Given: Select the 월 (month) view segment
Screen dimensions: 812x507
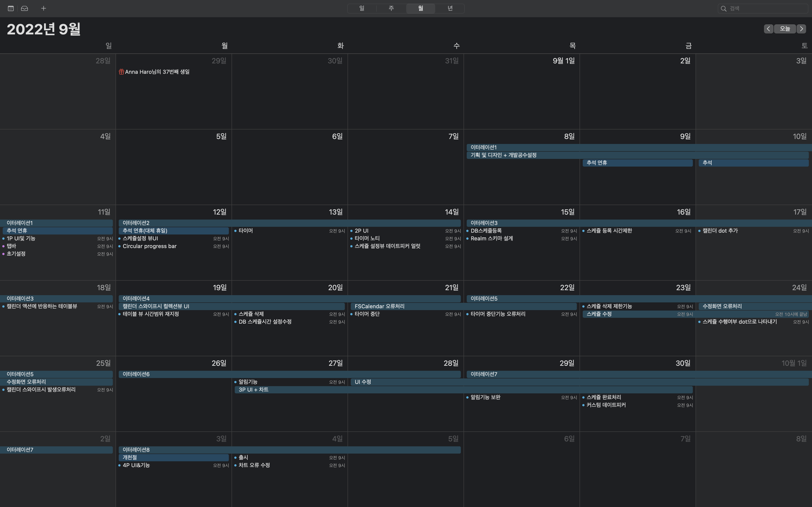Looking at the screenshot, I should (x=420, y=8).
